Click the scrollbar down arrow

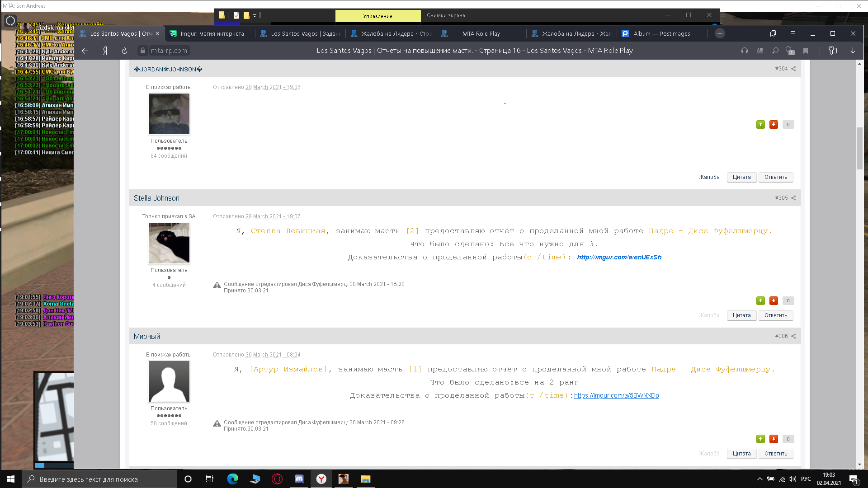point(859,465)
